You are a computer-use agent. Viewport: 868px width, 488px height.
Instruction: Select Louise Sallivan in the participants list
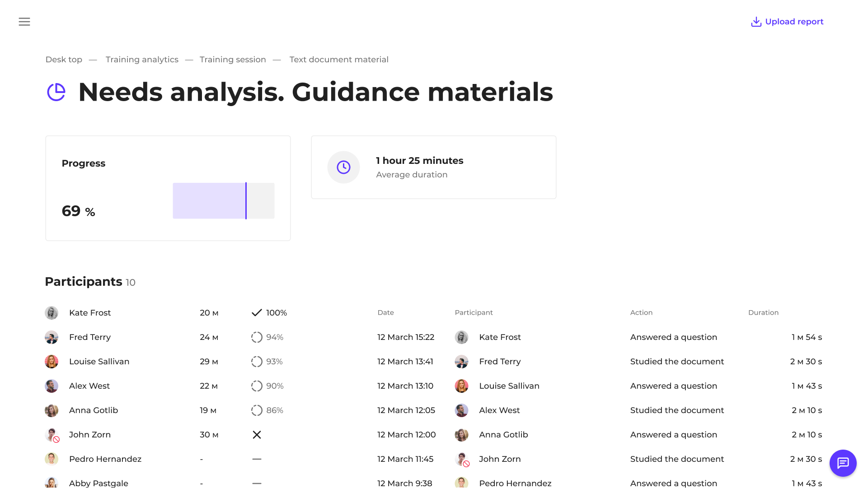(99, 362)
